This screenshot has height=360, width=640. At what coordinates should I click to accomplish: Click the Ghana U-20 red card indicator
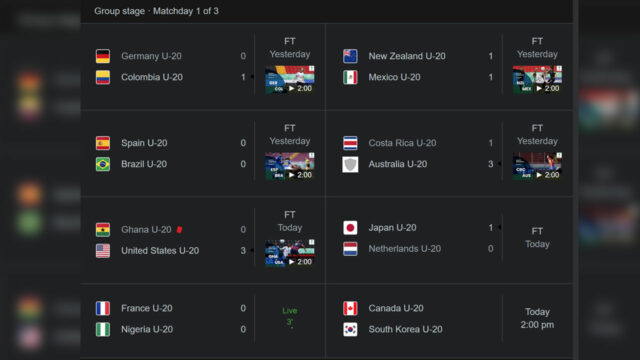coord(179,229)
